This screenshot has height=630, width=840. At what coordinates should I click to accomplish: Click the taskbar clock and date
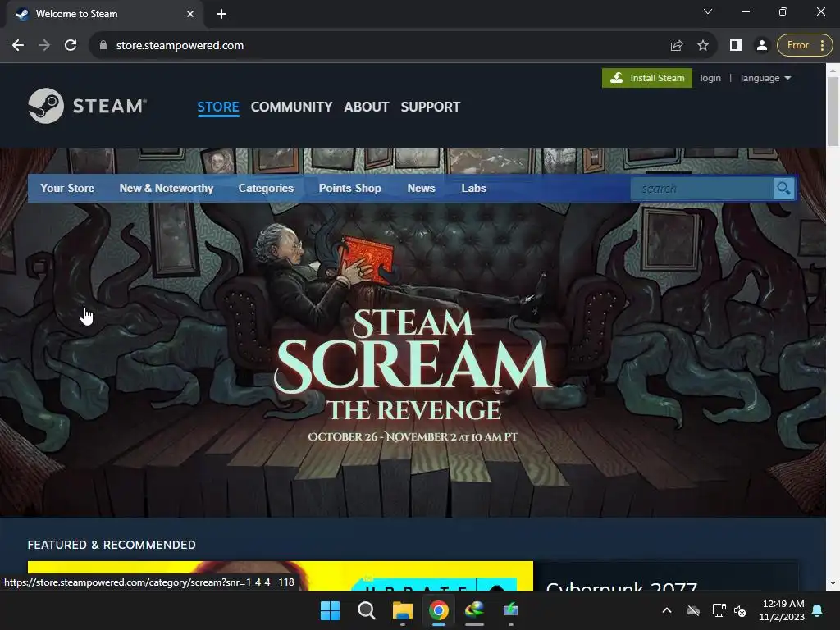click(x=782, y=610)
